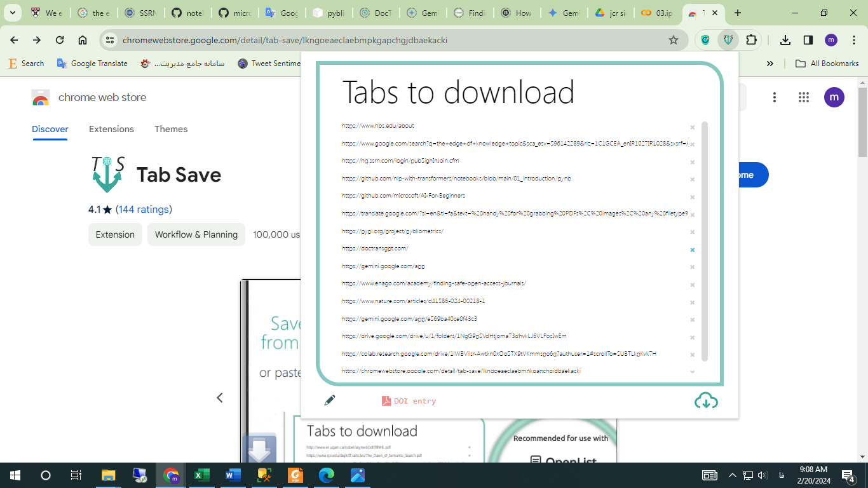Viewport: 868px width, 488px height.
Task: Remove translate.google.com URL row
Action: [693, 215]
